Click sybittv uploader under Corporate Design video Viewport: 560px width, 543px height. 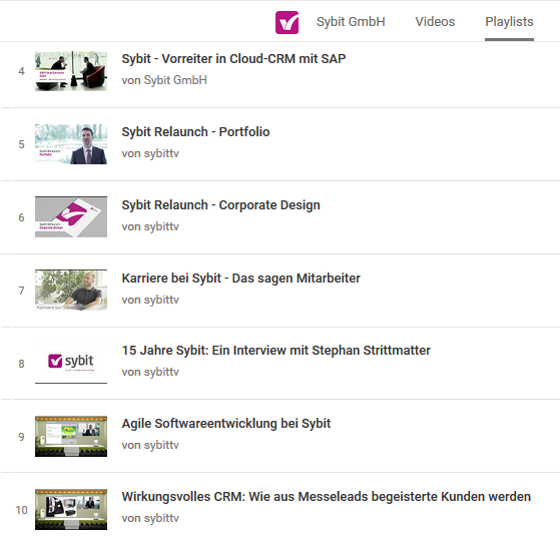click(161, 226)
